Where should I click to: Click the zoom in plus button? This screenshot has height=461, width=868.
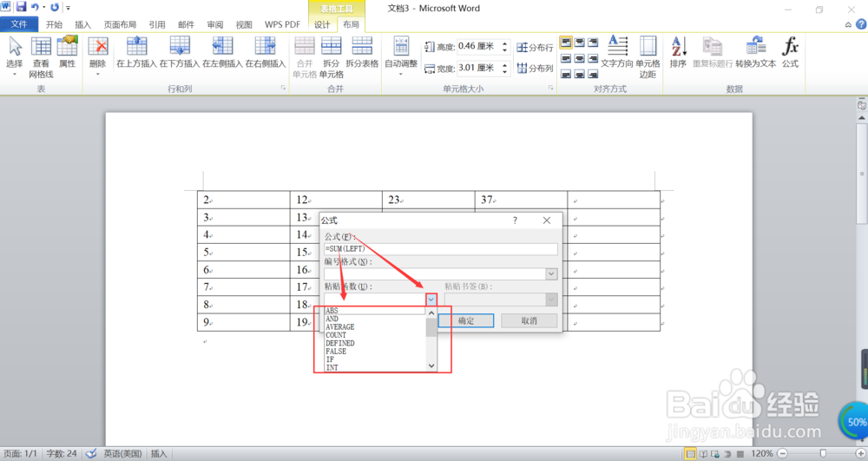(x=861, y=454)
